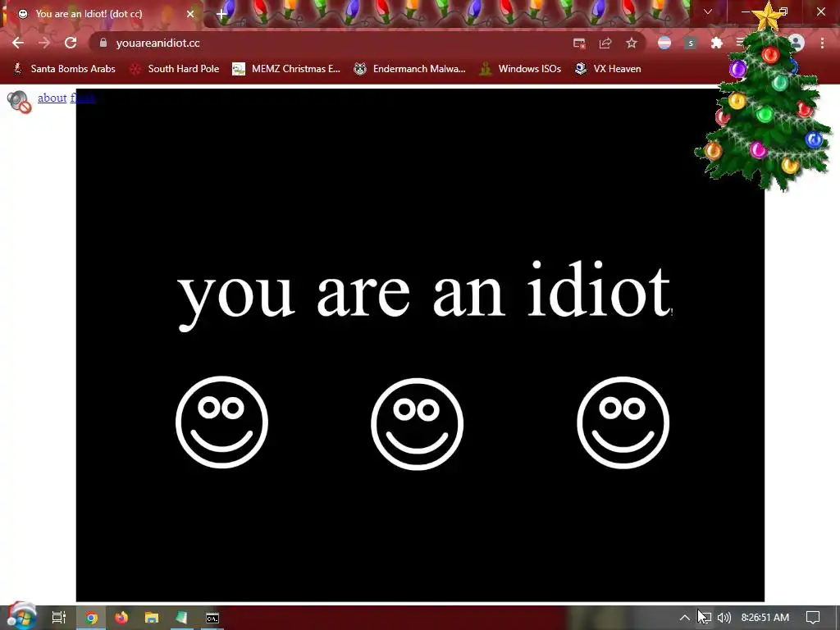Open the tab search dropdown arrow
This screenshot has width=840, height=630.
708,11
